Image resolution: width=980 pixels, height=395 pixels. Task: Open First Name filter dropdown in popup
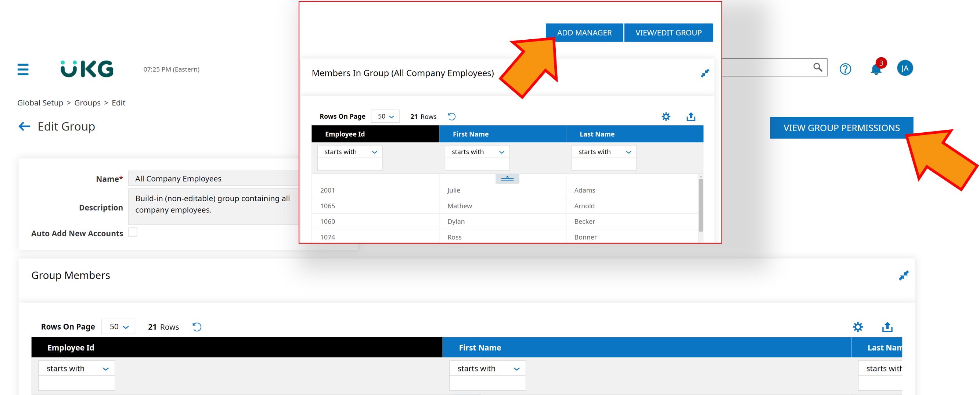[477, 152]
